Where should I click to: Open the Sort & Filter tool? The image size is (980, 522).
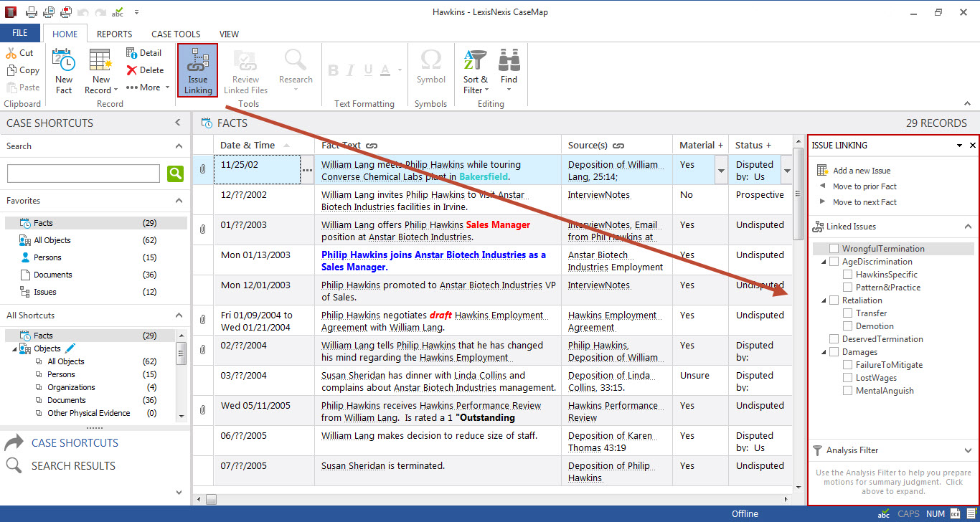point(474,70)
